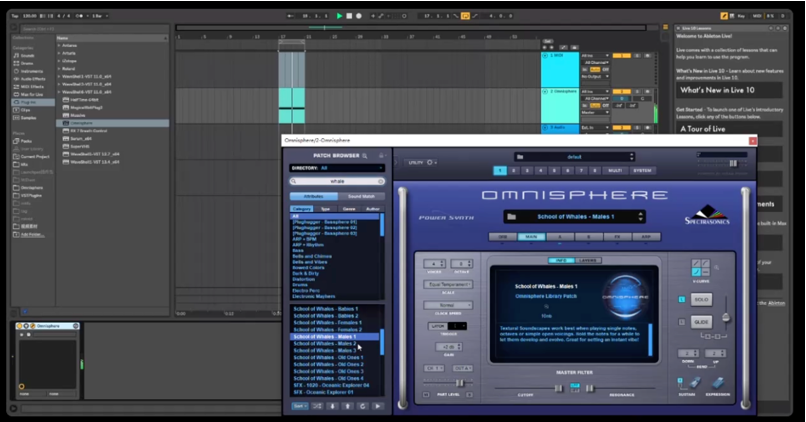806x422 pixels.
Task: Open the Max for Live category
Action: pos(31,94)
